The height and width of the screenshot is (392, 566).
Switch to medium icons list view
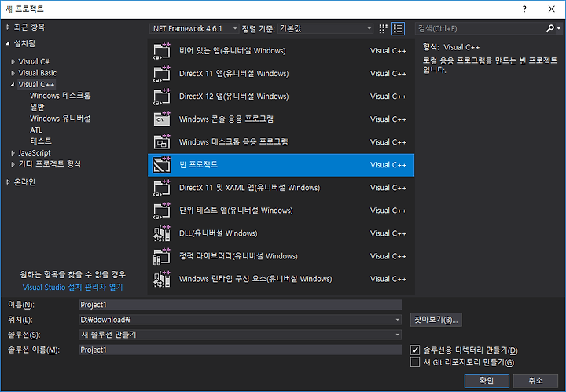pyautogui.click(x=398, y=28)
